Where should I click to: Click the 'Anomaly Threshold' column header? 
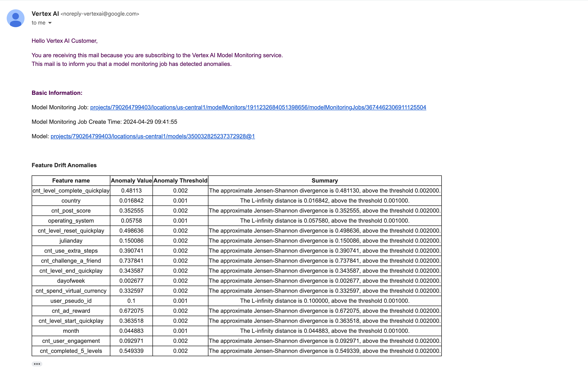click(x=180, y=181)
